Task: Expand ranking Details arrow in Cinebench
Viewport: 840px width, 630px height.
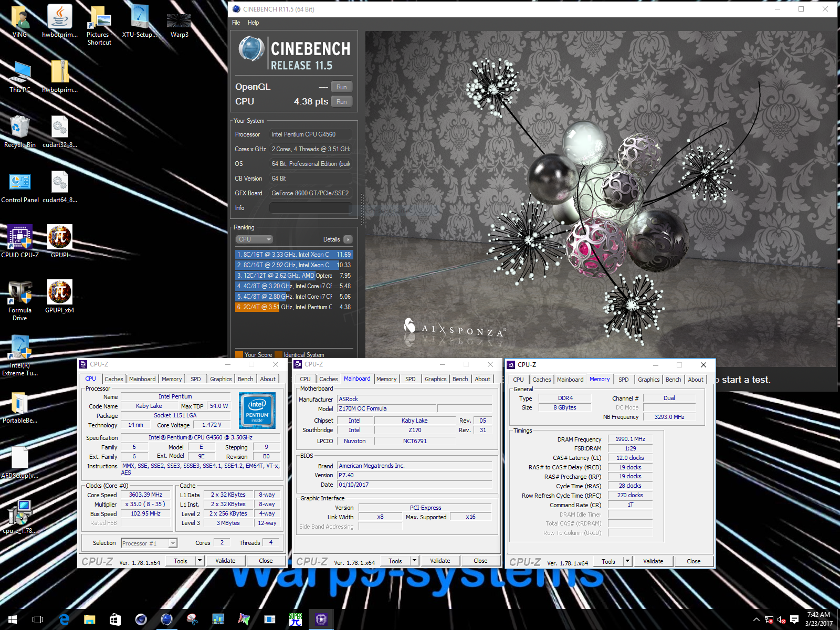Action: pyautogui.click(x=348, y=239)
